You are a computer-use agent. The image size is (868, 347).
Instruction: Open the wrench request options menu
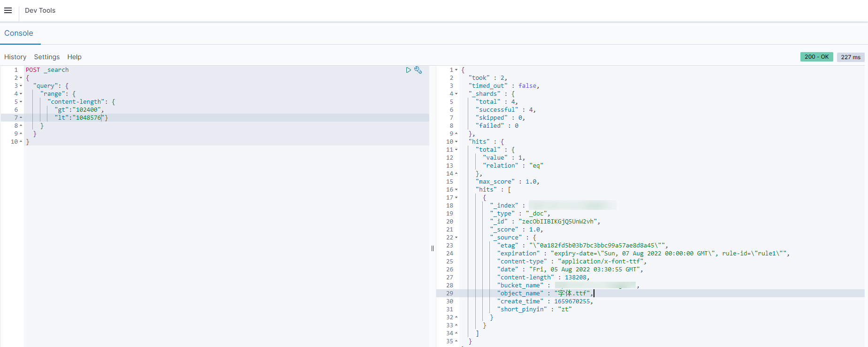(x=418, y=70)
